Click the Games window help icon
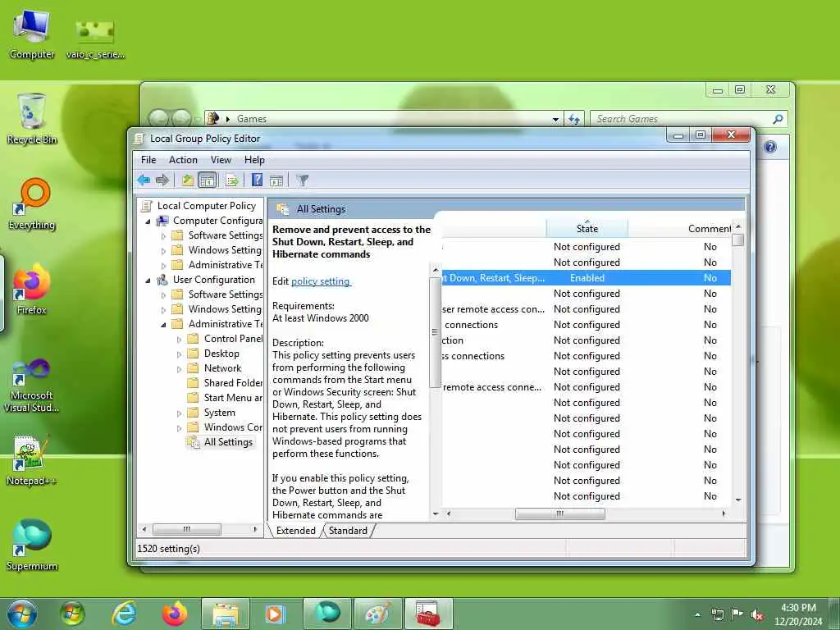This screenshot has width=840, height=630. (769, 147)
